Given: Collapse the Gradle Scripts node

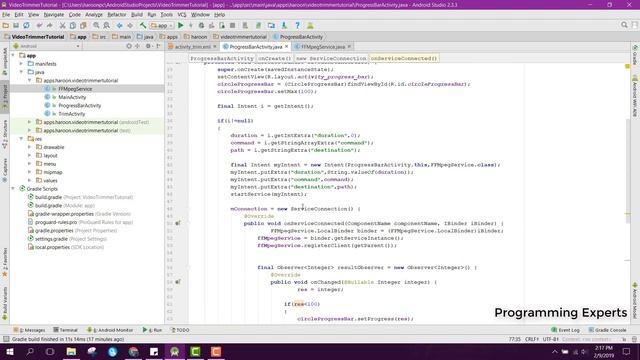Looking at the screenshot, I should [x=13, y=189].
